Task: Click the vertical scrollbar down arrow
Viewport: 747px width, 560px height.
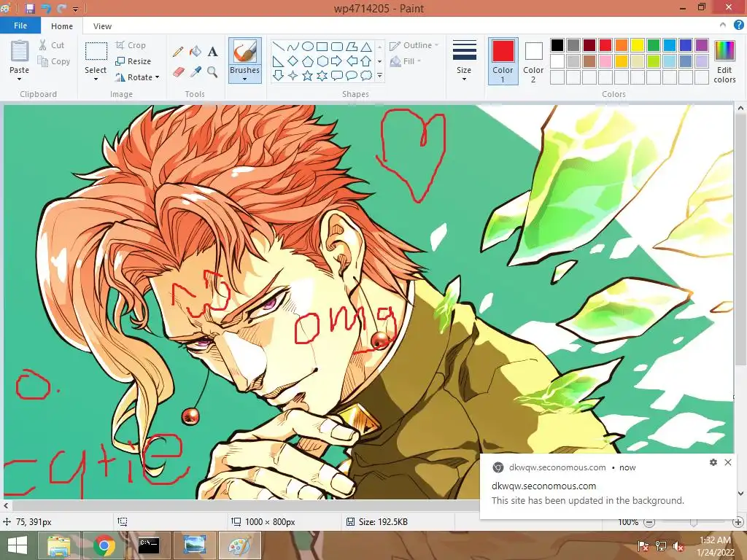Action: pyautogui.click(x=740, y=494)
